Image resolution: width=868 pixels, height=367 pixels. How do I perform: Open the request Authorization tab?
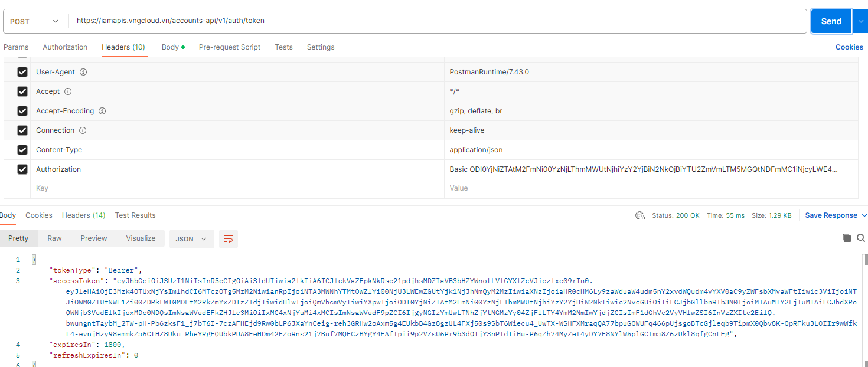(65, 47)
